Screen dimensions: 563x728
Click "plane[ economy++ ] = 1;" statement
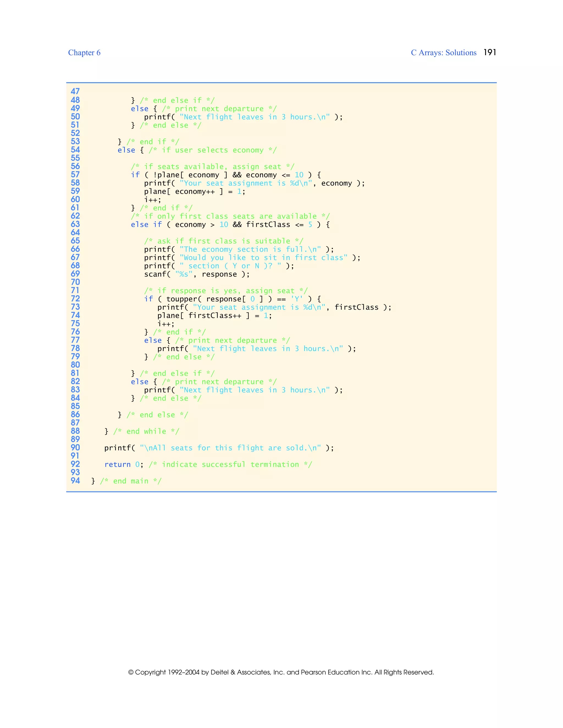point(195,192)
